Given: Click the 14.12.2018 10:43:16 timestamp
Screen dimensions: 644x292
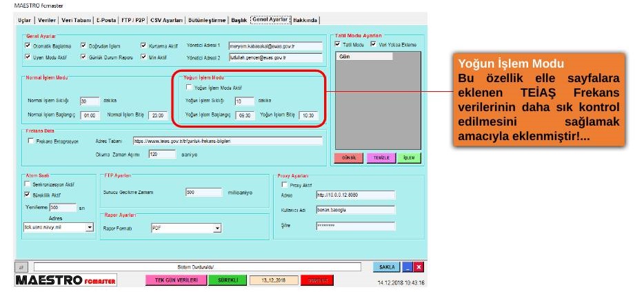Looking at the screenshot, I should point(401,282).
